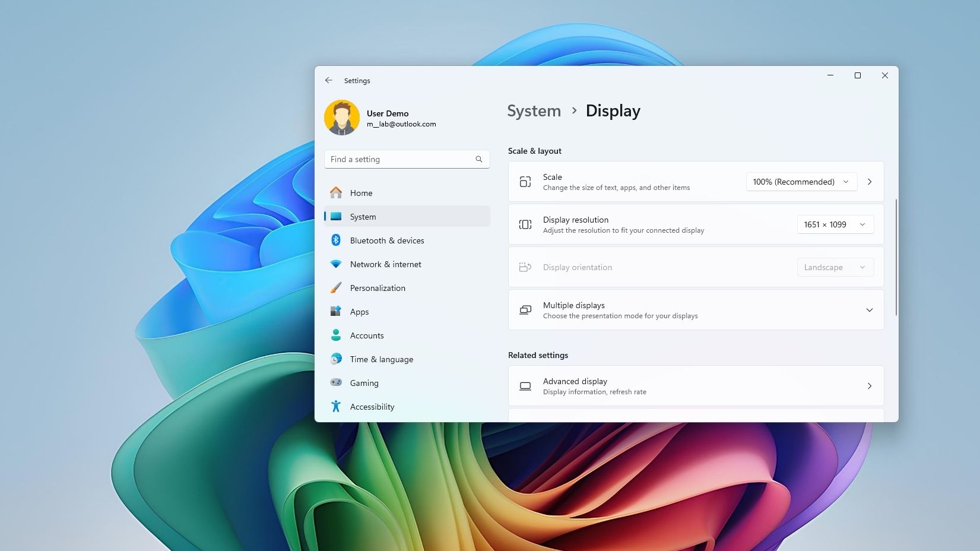
Task: Open the Apps section icon
Action: pyautogui.click(x=336, y=311)
